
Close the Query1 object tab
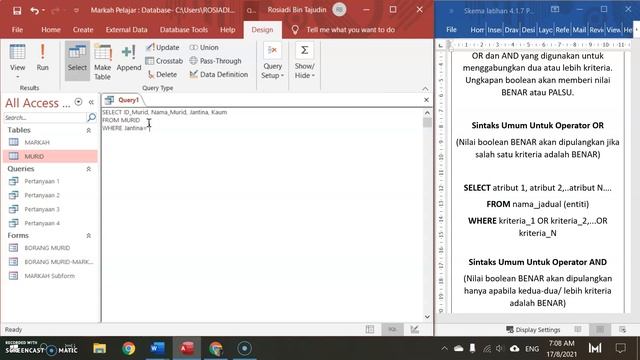[426, 100]
